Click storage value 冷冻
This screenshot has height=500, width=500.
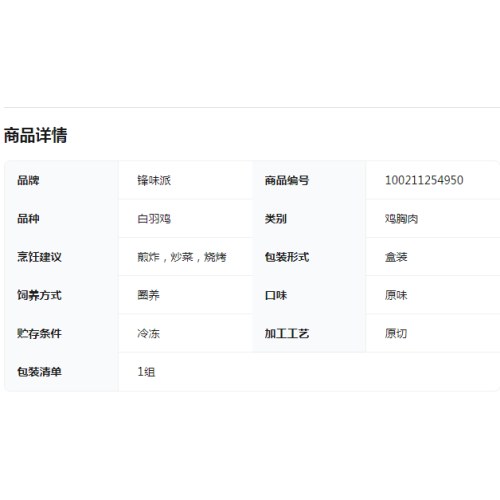[x=148, y=333]
